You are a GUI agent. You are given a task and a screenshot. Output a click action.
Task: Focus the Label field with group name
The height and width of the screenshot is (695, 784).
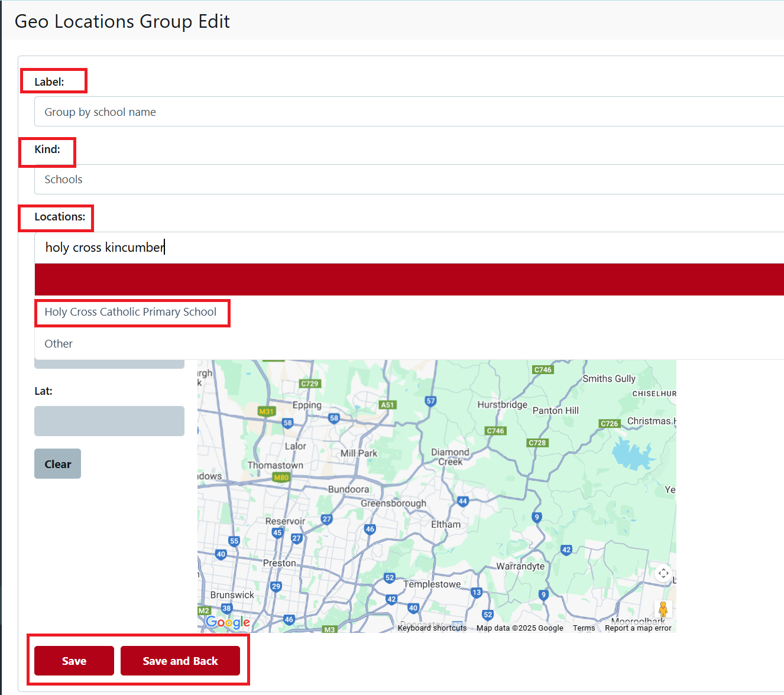[408, 112]
